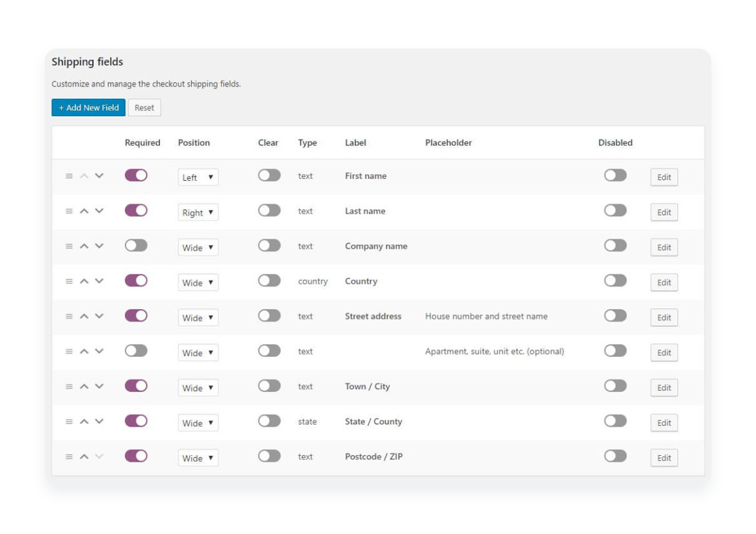
Task: Edit the Country field
Action: pyautogui.click(x=664, y=282)
